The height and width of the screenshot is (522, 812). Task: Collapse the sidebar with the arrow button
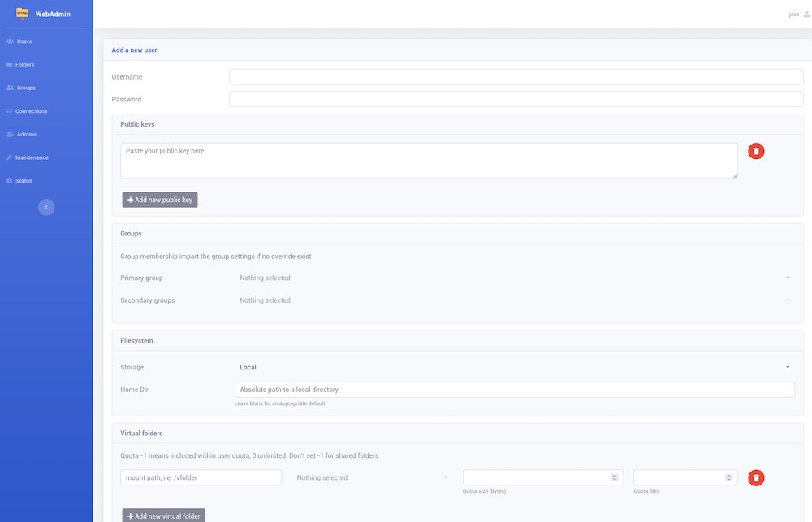(x=46, y=207)
